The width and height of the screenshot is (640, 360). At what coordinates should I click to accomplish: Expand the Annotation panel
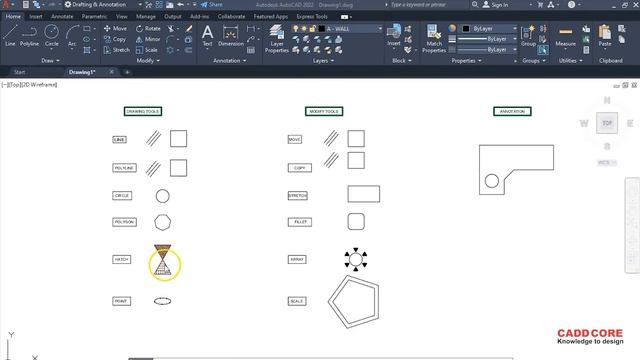pyautogui.click(x=230, y=60)
